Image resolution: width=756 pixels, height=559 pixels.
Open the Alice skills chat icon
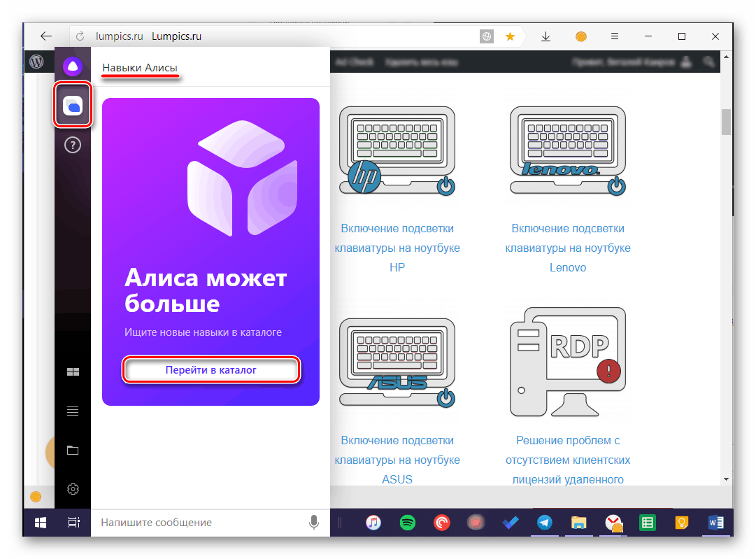click(73, 106)
